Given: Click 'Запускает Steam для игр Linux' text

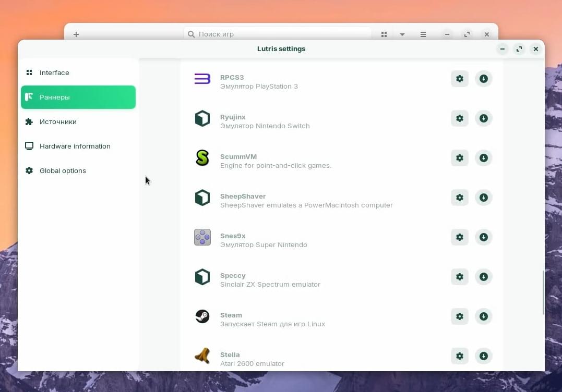Looking at the screenshot, I should click(272, 324).
